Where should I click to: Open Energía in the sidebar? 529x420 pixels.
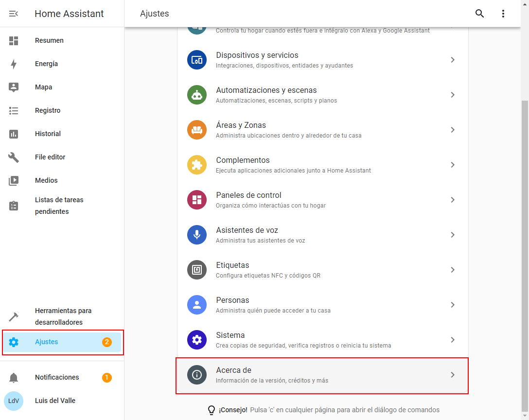click(46, 64)
